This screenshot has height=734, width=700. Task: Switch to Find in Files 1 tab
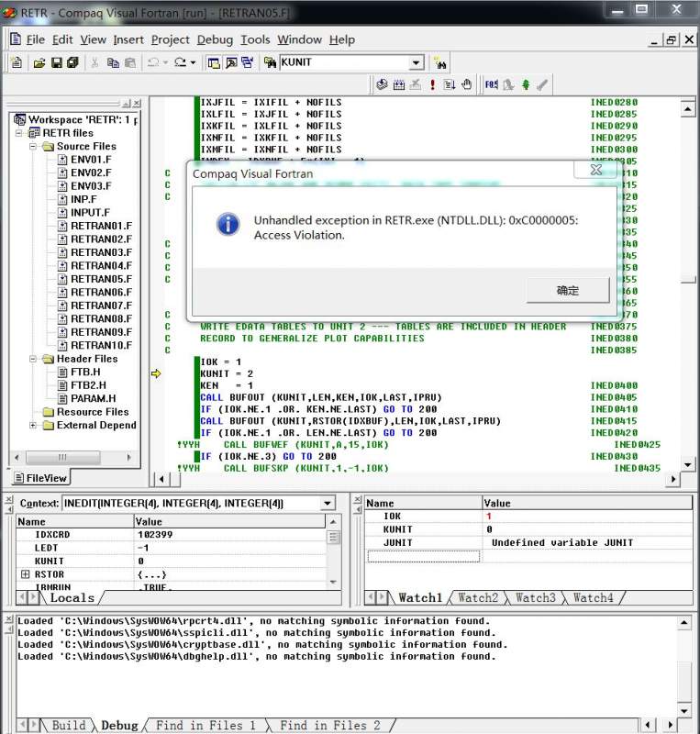coord(206,725)
